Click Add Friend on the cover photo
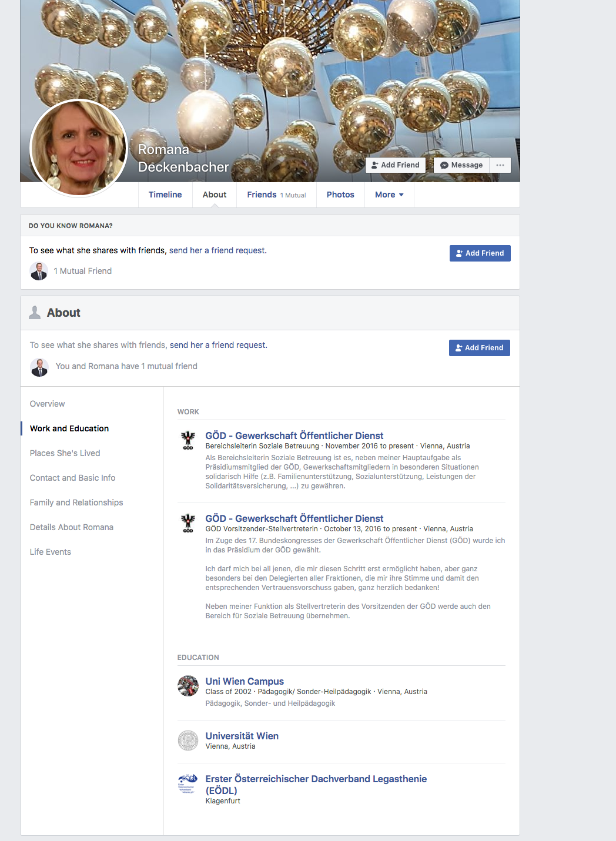616x841 pixels. (x=396, y=165)
